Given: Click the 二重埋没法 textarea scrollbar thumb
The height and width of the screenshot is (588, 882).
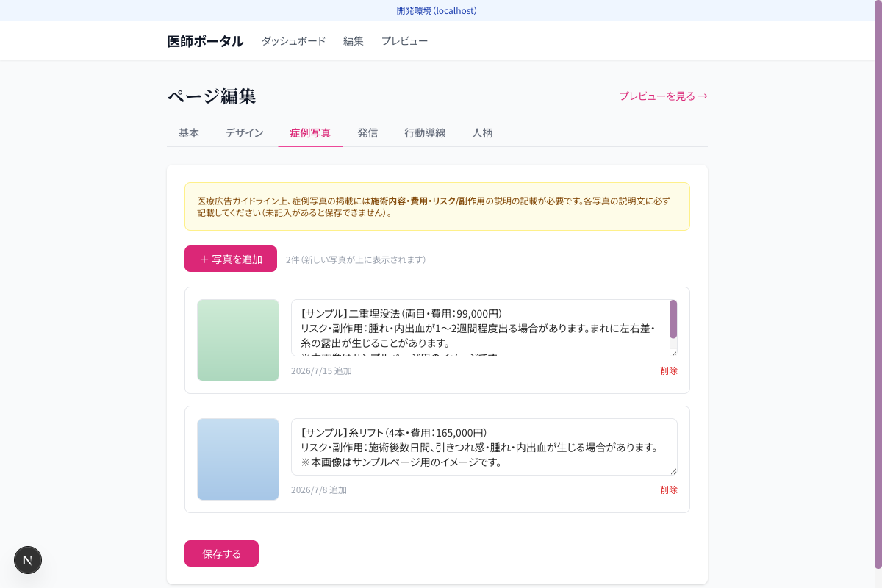Looking at the screenshot, I should pos(673,319).
